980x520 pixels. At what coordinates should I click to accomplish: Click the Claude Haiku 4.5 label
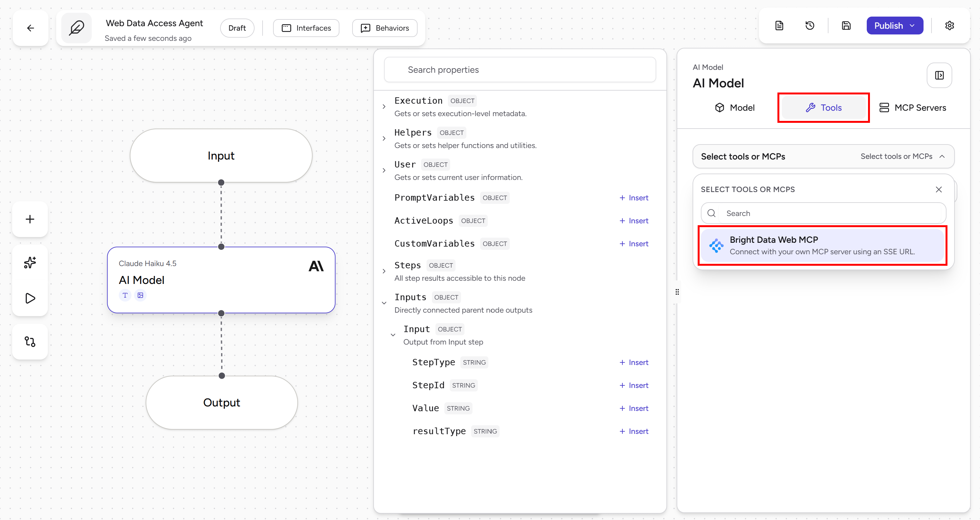147,263
